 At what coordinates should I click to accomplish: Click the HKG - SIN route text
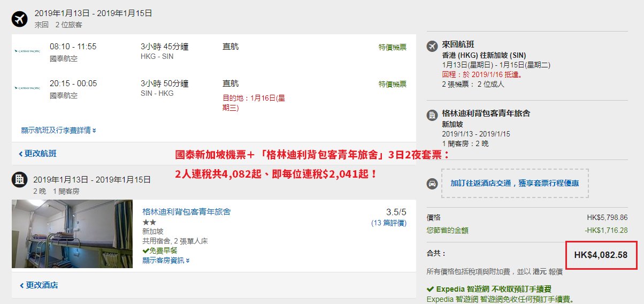point(157,57)
